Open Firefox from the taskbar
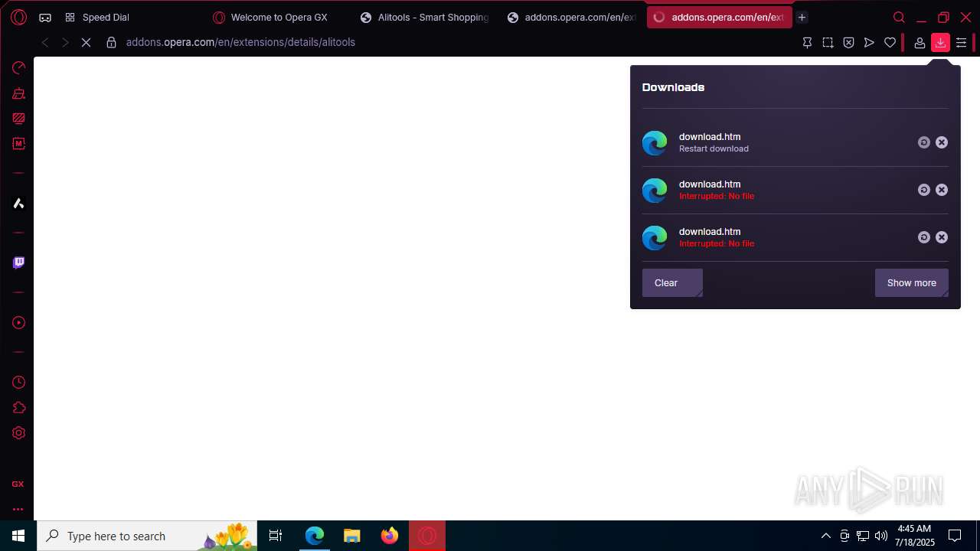Viewport: 980px width, 551px height. 390,536
